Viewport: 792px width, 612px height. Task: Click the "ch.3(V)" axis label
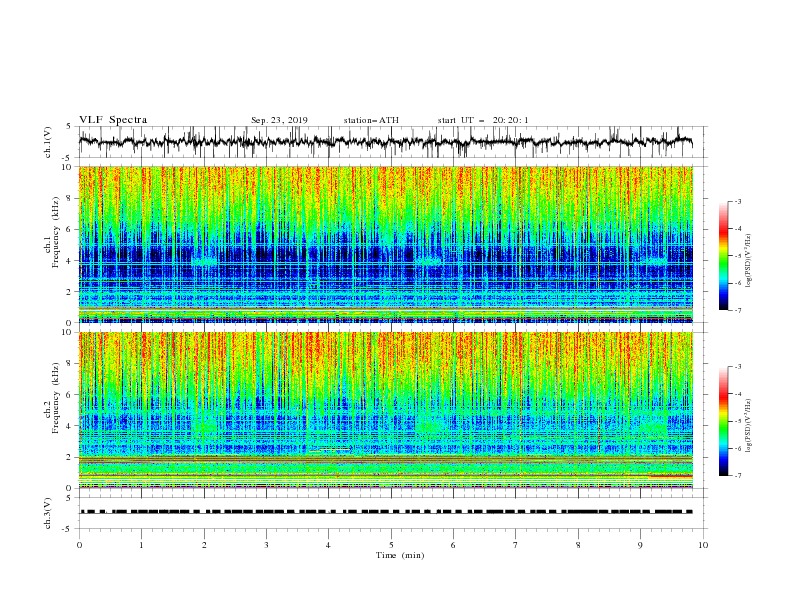click(48, 513)
